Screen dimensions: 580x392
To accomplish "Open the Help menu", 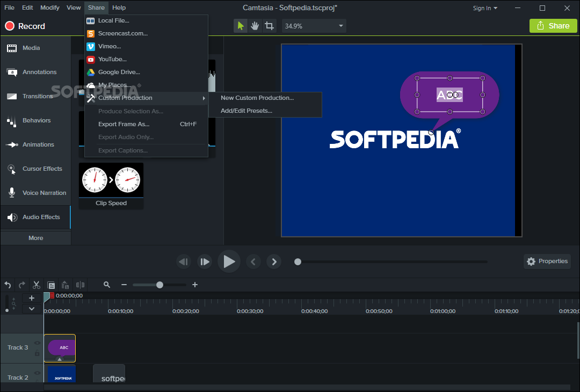I will 119,8.
